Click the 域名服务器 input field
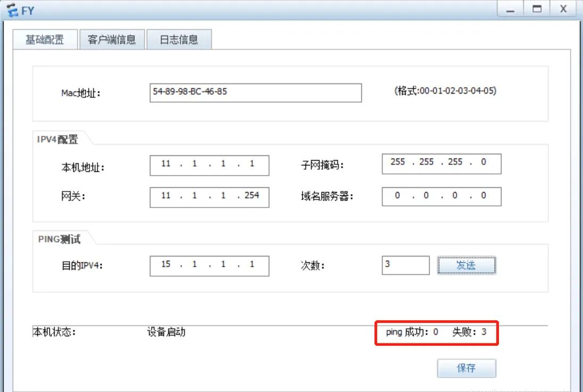Screen dimensions: 583x392 pos(441,196)
